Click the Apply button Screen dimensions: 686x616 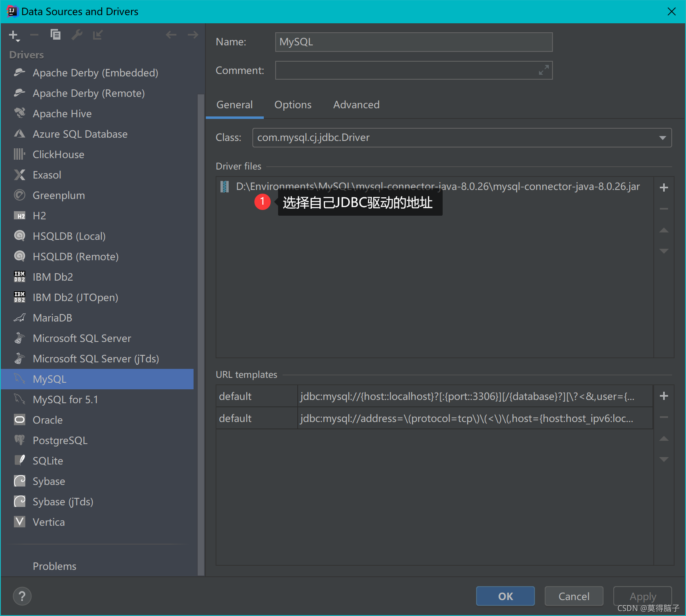coord(642,596)
